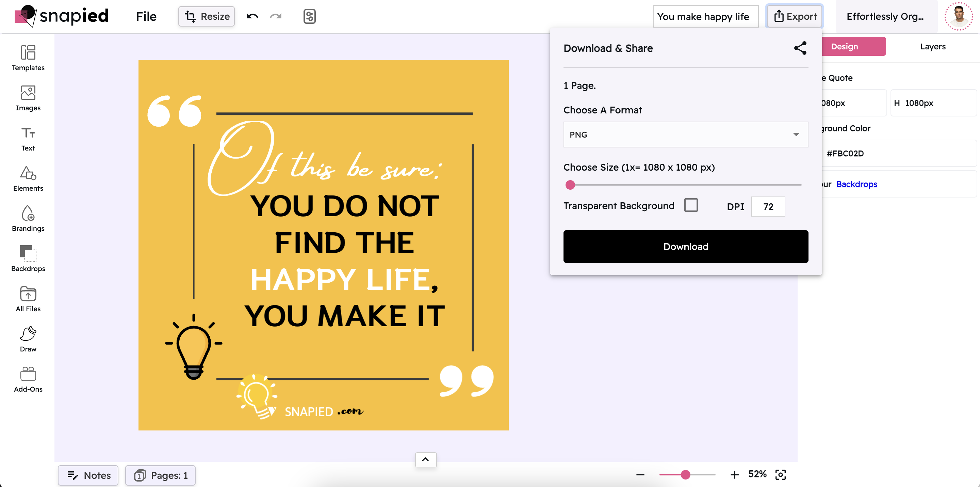The height and width of the screenshot is (487, 980).
Task: Select the opening quotation mark graphic
Action: point(175,111)
